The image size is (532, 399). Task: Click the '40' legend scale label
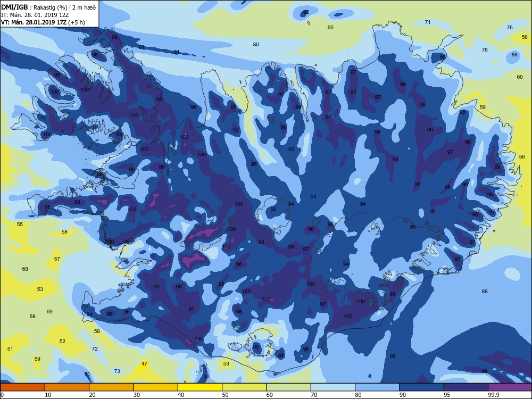181,395
